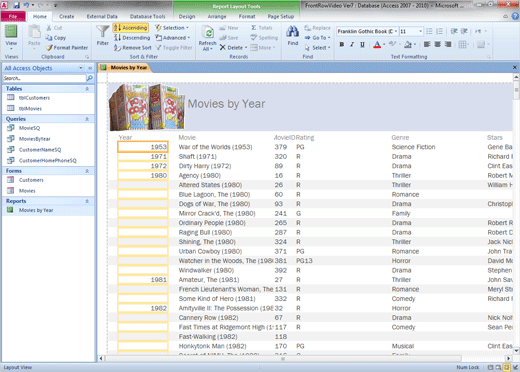Toggle Underline formatting

pyautogui.click(x=362, y=44)
